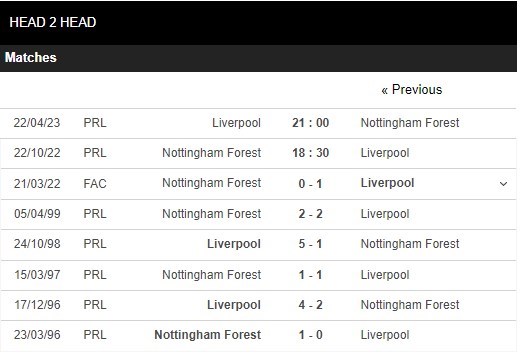Viewport: 522px width, 361px height.
Task: Go to Previous matches link
Action: (412, 90)
